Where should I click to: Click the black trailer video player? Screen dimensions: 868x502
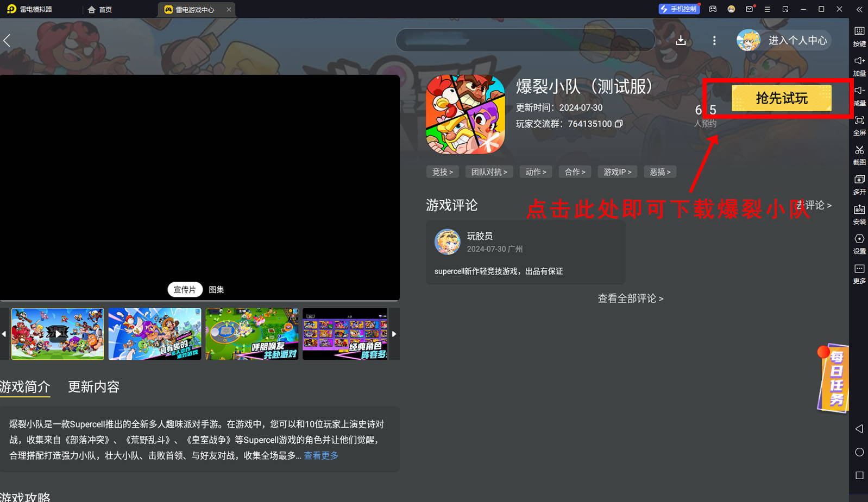tap(200, 187)
